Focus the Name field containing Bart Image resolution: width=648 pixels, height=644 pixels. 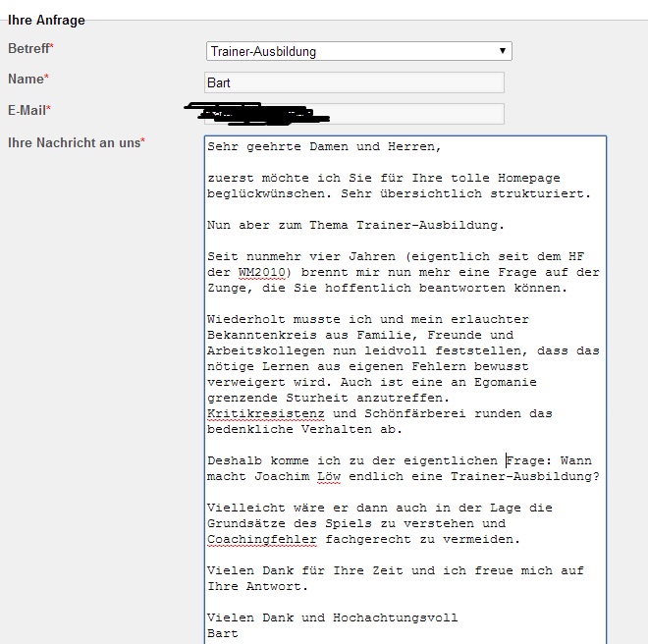(354, 82)
